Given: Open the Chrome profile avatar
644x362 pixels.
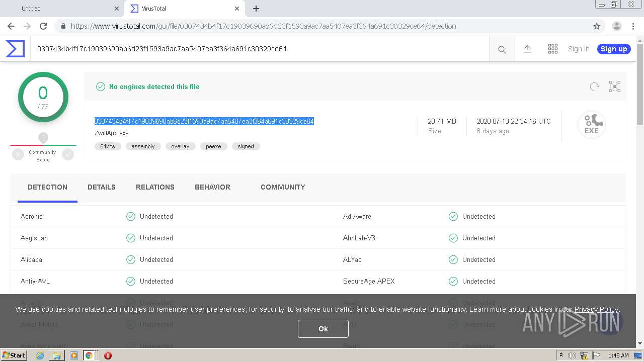Looking at the screenshot, I should tap(617, 26).
